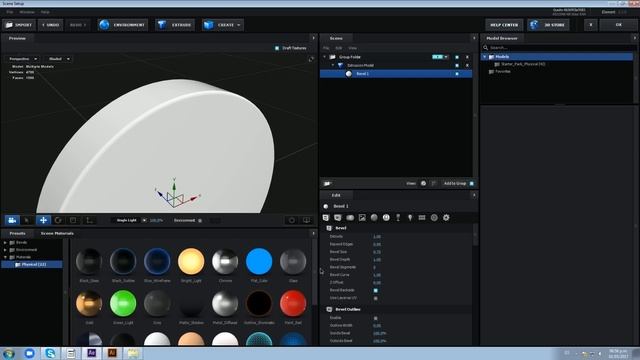Click the Import button
Viewport: 640px width, 360px height.
[19, 25]
